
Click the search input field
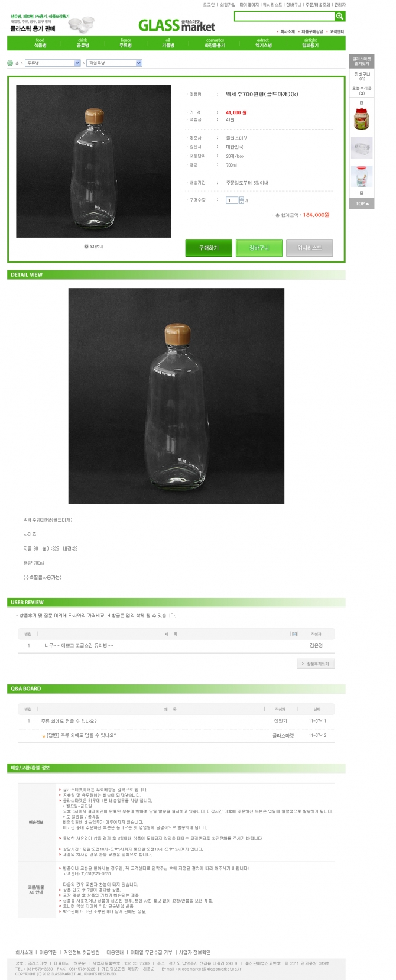(284, 16)
